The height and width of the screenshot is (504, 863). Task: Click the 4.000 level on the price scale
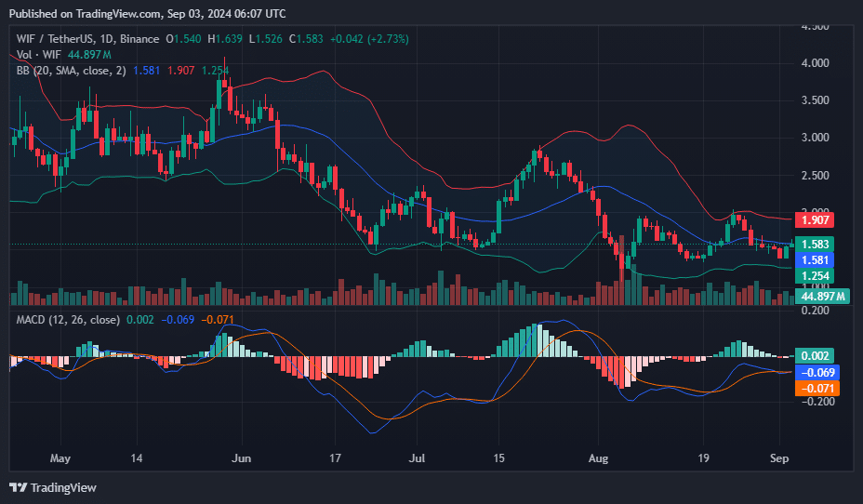pos(814,63)
